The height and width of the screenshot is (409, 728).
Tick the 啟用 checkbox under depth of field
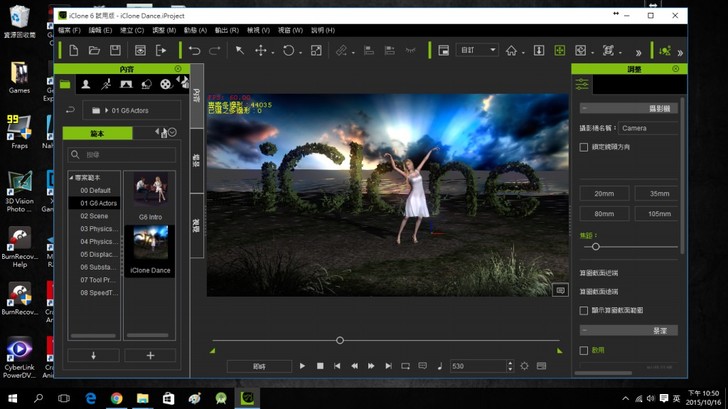point(584,351)
